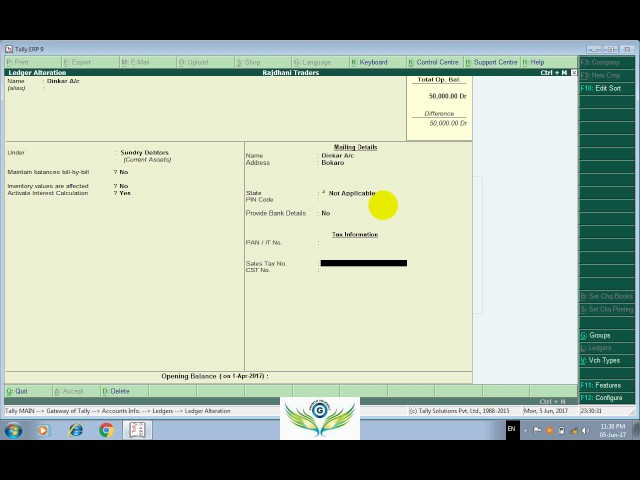Click the Rajdhani Traders company title

pyautogui.click(x=291, y=73)
